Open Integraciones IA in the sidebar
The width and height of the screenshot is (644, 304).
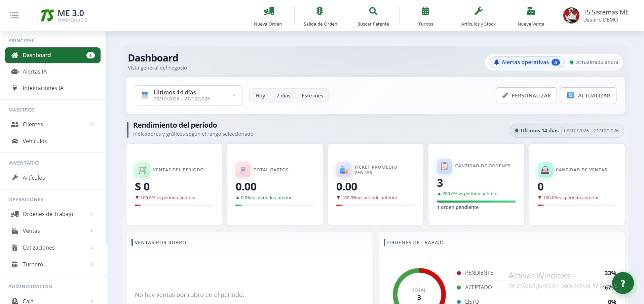[x=53, y=88]
